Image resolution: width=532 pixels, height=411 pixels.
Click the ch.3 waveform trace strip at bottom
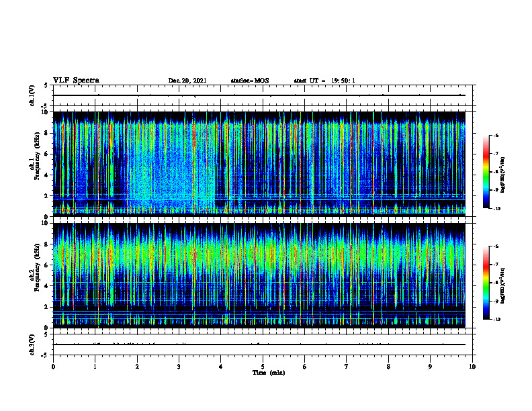[264, 345]
